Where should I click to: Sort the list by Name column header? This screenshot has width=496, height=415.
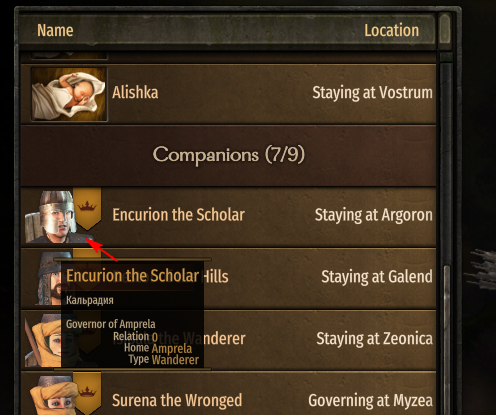pos(55,30)
